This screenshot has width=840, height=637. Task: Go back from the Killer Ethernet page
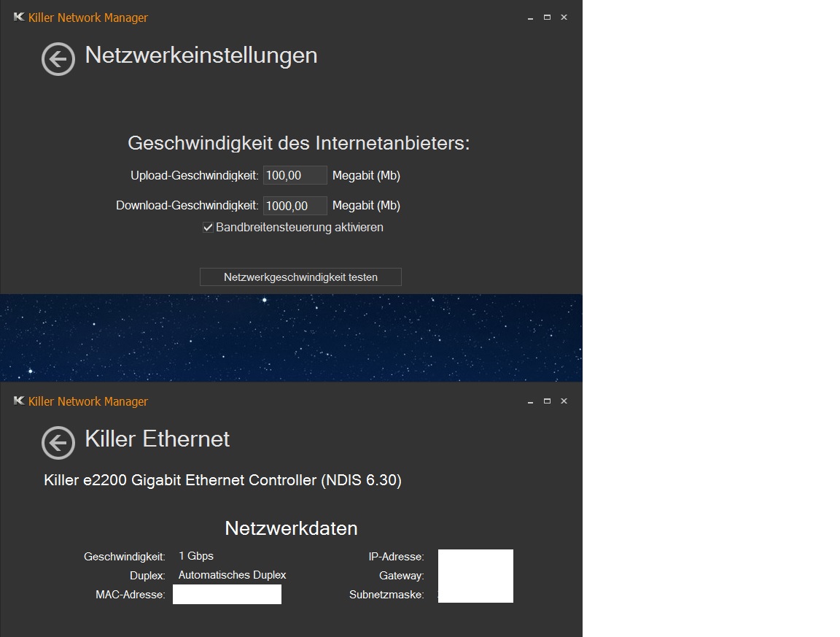58,443
